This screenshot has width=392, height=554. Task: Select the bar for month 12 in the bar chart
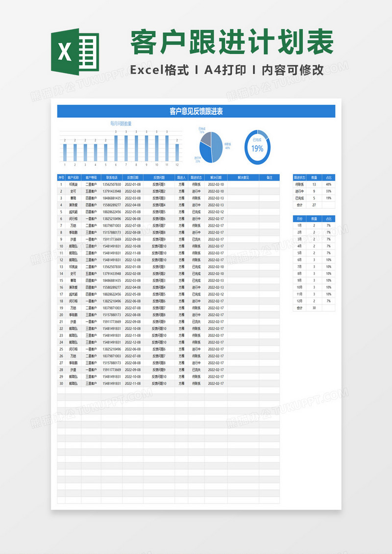coord(177,152)
